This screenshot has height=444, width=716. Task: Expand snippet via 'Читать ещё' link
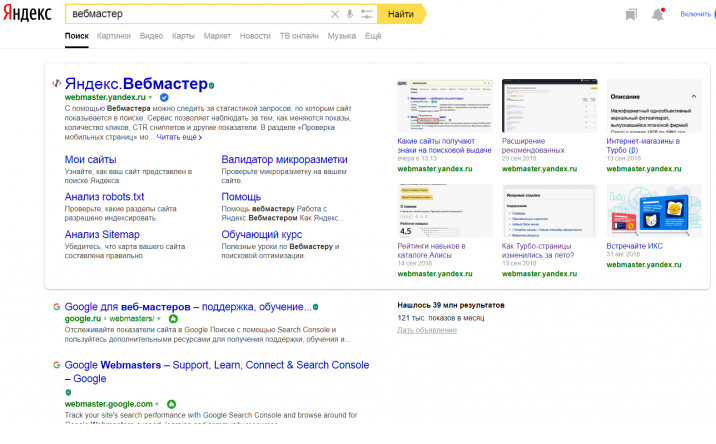179,137
